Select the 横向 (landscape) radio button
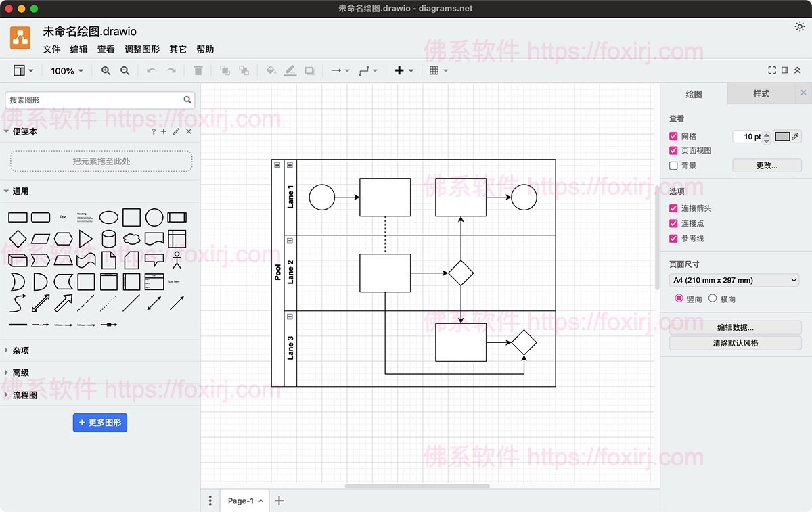 click(x=712, y=298)
